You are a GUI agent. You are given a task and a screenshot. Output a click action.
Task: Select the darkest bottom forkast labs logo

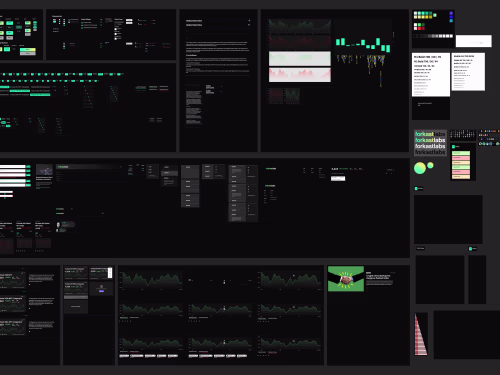pos(430,152)
